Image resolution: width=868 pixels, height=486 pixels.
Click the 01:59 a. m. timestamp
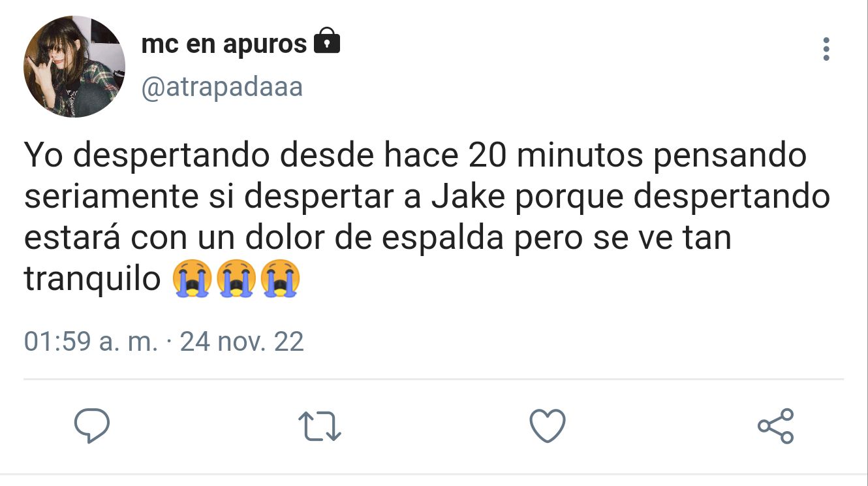tap(91, 342)
